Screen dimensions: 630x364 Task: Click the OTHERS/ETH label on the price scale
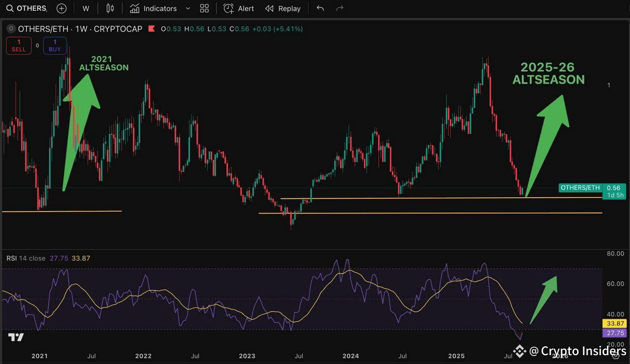(x=580, y=188)
